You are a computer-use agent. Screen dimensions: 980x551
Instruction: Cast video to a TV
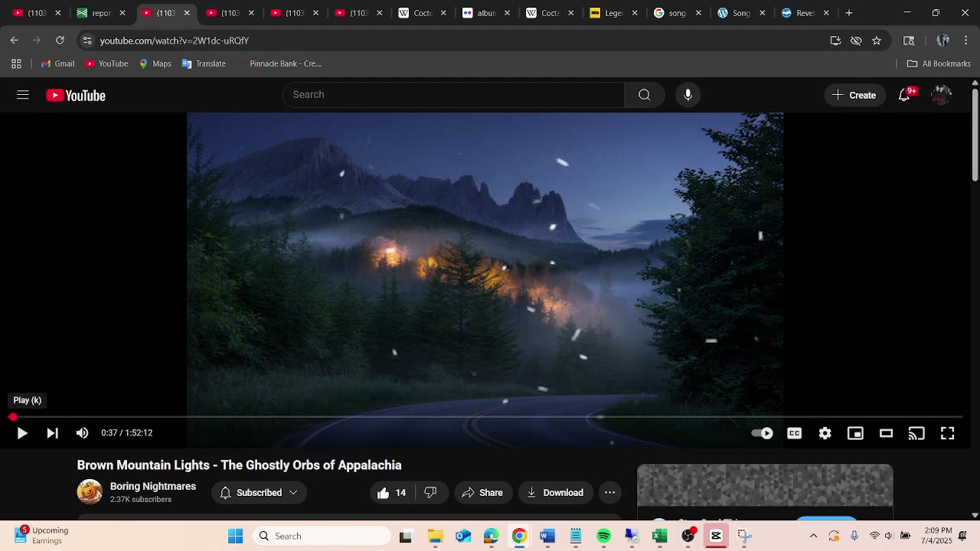[916, 433]
